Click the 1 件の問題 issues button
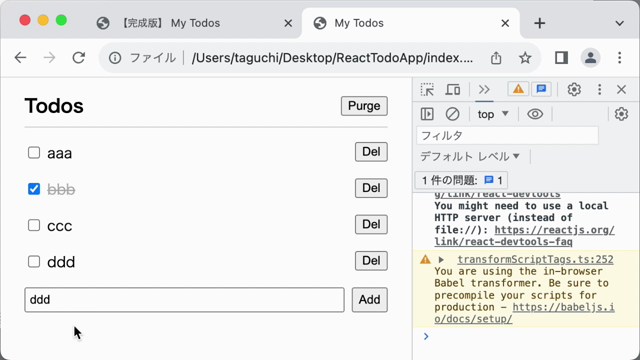The height and width of the screenshot is (360, 640). 461,180
